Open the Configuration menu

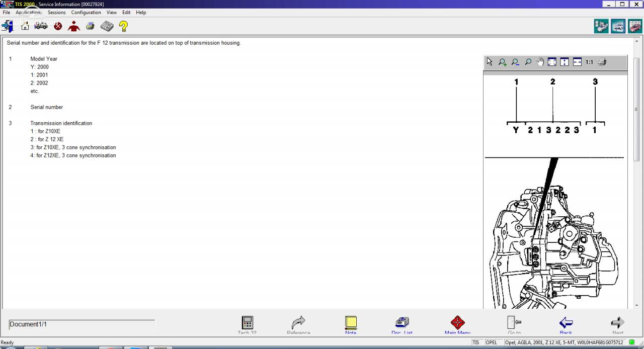click(x=86, y=13)
